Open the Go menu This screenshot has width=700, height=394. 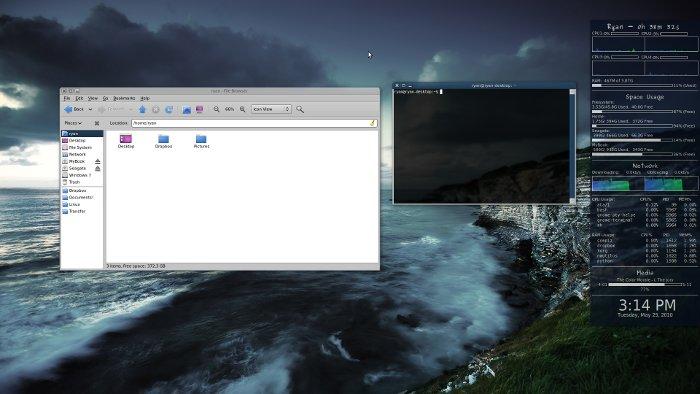coord(105,98)
